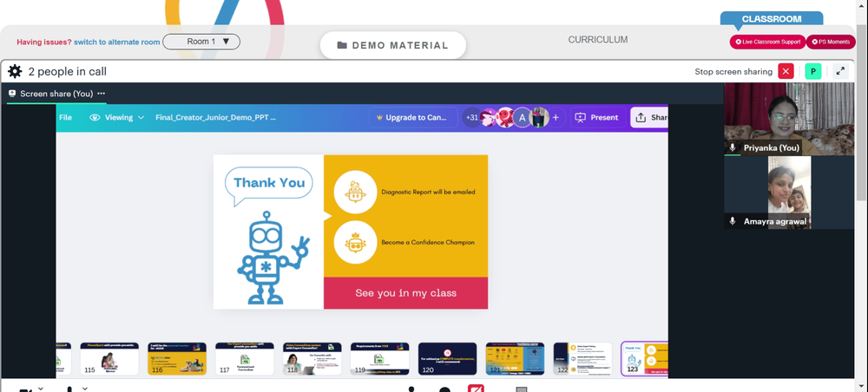Click the Thank You speech bubble

click(268, 186)
